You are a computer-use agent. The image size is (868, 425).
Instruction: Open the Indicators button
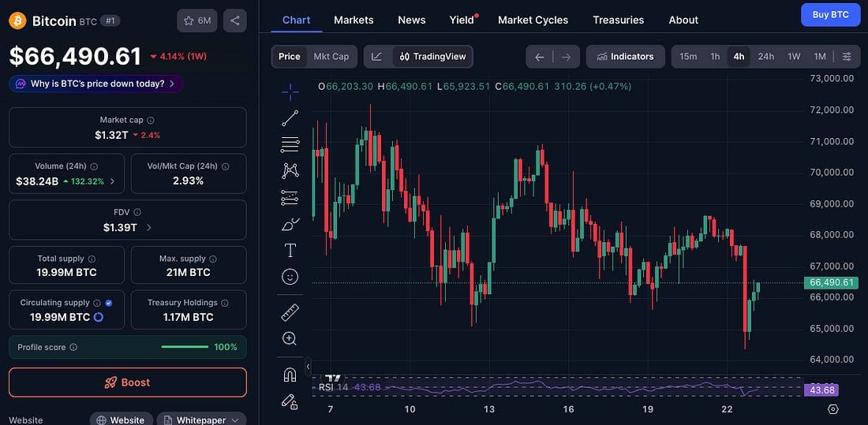point(626,57)
